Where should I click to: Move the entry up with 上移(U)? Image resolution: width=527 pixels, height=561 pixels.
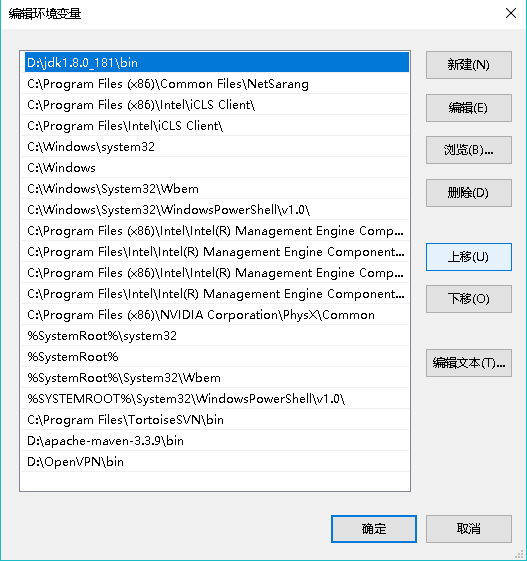click(x=469, y=257)
